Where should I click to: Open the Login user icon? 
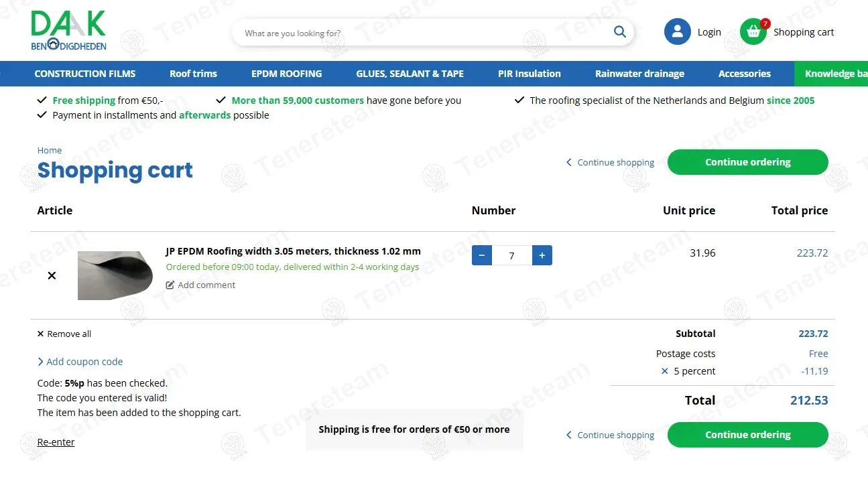677,31
